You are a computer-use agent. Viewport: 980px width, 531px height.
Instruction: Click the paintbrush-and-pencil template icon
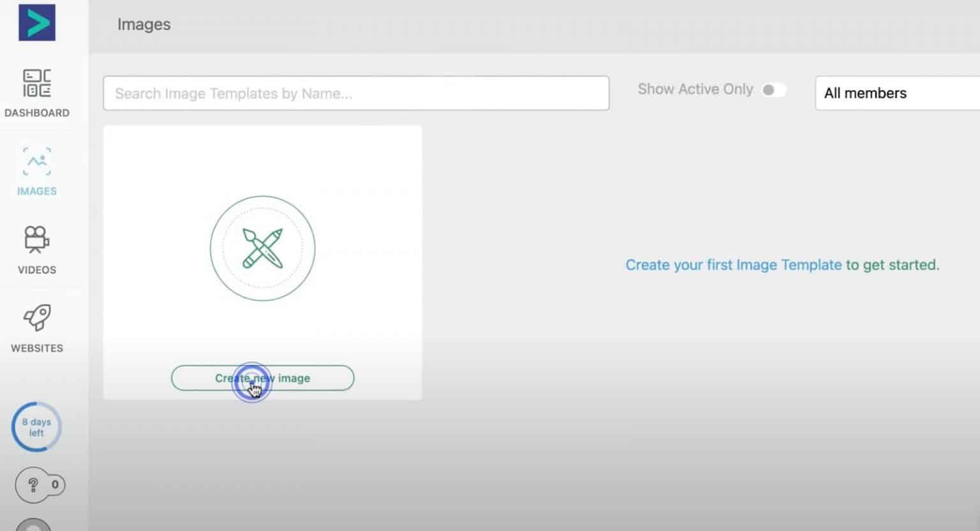pyautogui.click(x=262, y=248)
